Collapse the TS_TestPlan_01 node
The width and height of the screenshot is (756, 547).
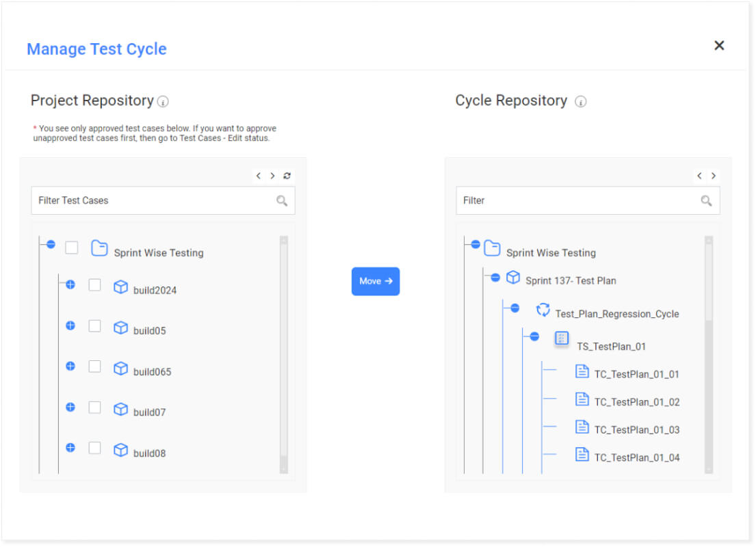(x=534, y=336)
